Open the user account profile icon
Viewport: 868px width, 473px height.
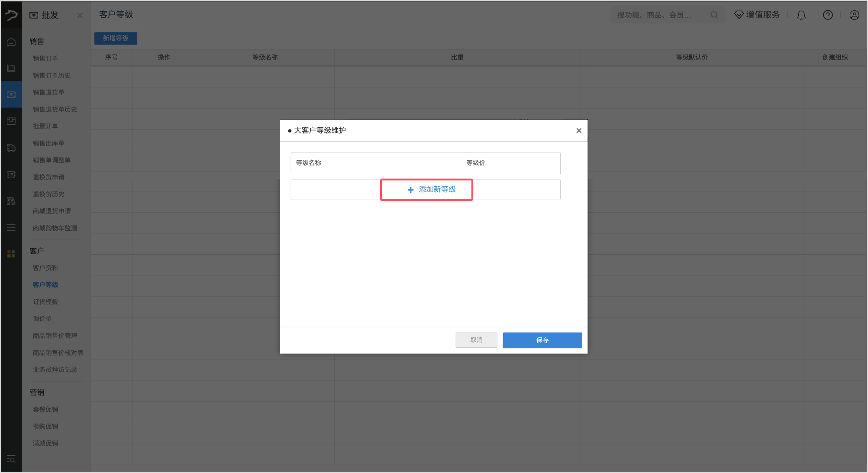tap(854, 15)
